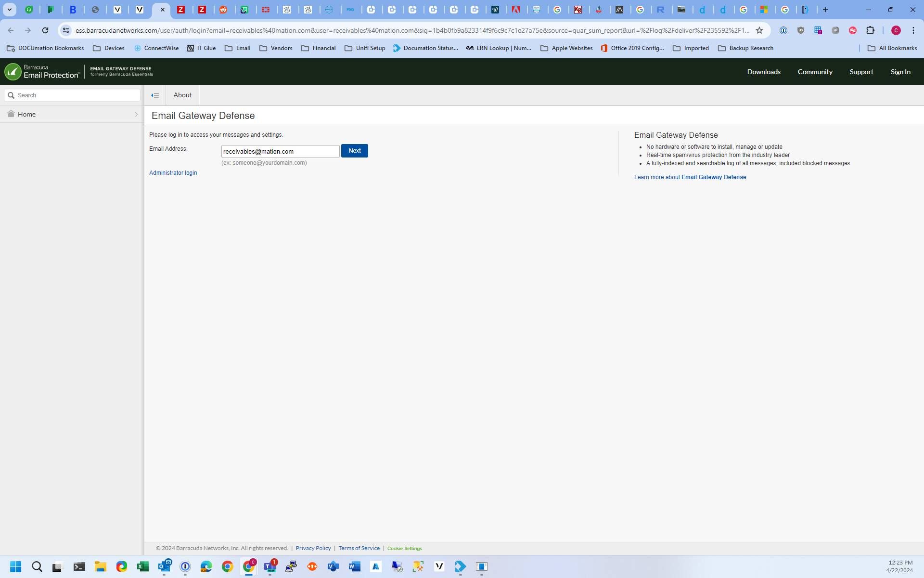This screenshot has width=924, height=578.
Task: Click the Barracuda Email Protection logo
Action: pyautogui.click(x=42, y=72)
